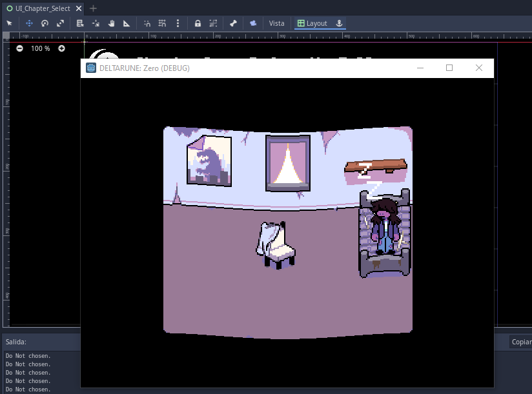Toggle smart snap magnet
The height and width of the screenshot is (394, 532).
pos(147,23)
